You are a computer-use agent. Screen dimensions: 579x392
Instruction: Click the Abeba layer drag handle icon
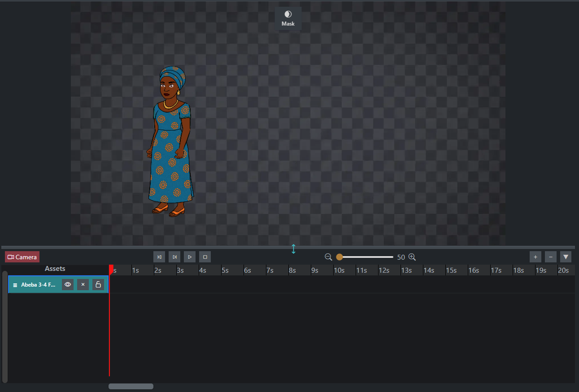[x=15, y=285]
